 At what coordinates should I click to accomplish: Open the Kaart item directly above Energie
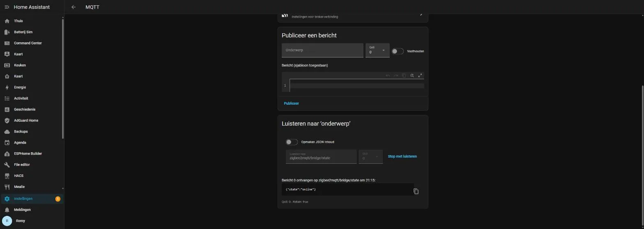pyautogui.click(x=32, y=76)
